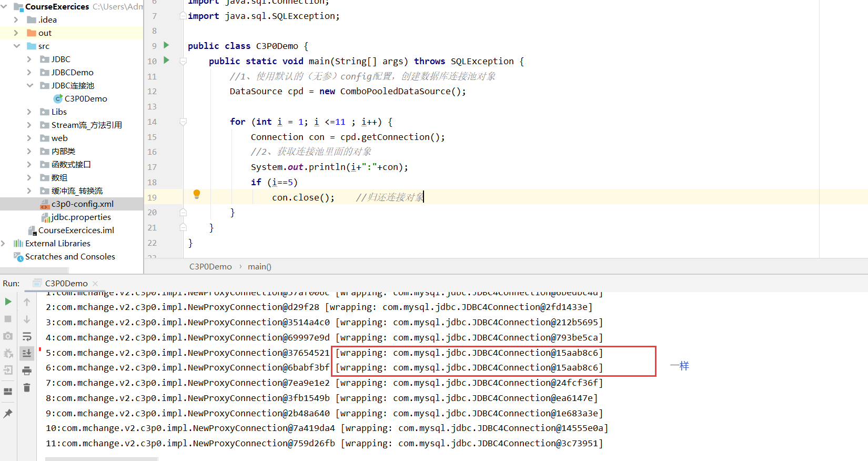Rerun C3P0Demo with the green play icon
The height and width of the screenshot is (461, 868).
(x=8, y=302)
